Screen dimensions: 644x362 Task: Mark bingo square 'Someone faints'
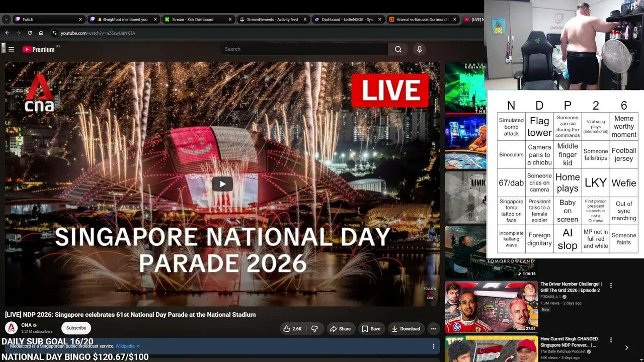point(624,239)
